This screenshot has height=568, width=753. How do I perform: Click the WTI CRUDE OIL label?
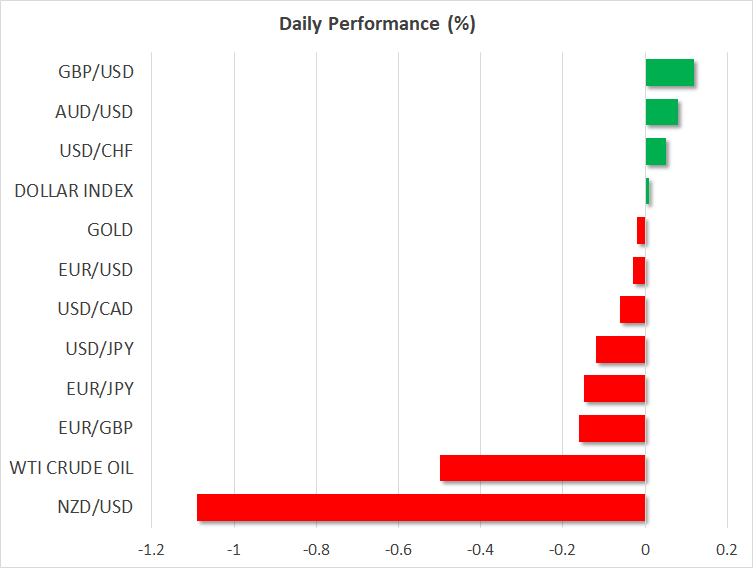coord(71,467)
